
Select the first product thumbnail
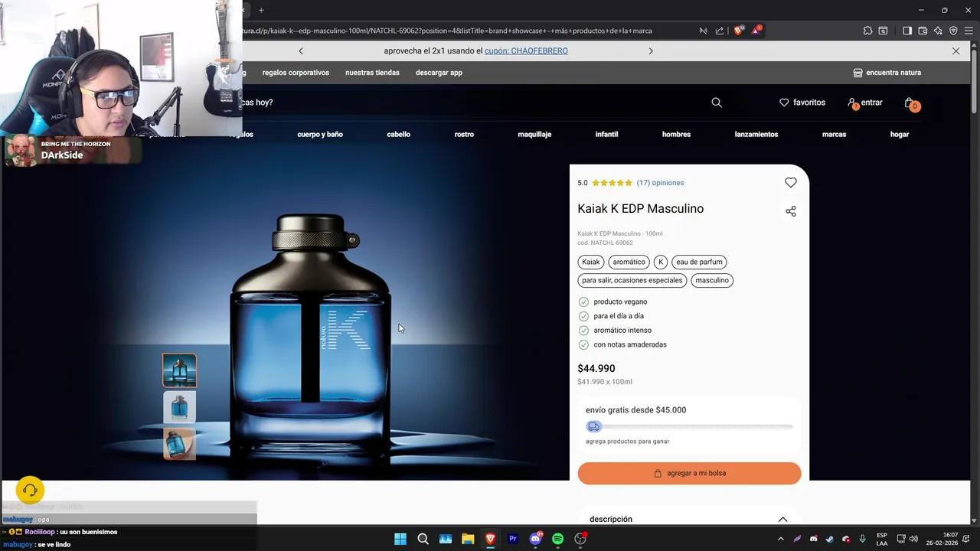click(179, 370)
